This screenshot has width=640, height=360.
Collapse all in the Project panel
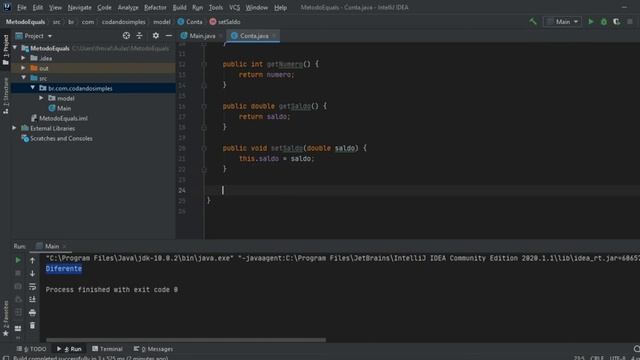pyautogui.click(x=139, y=36)
